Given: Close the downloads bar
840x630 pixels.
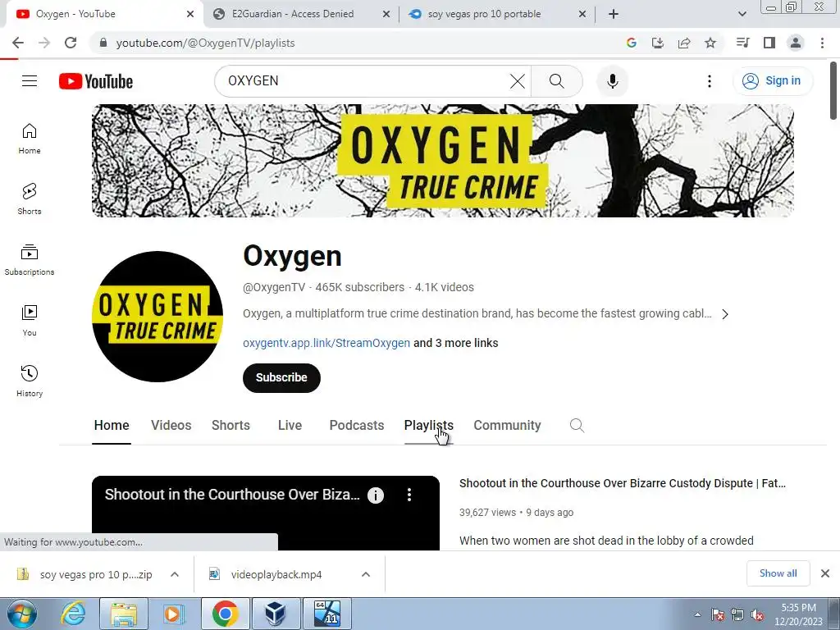Looking at the screenshot, I should coord(825,573).
